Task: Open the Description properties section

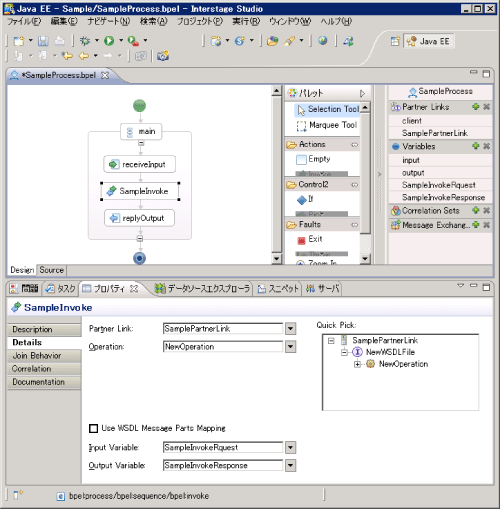Action: click(x=44, y=329)
